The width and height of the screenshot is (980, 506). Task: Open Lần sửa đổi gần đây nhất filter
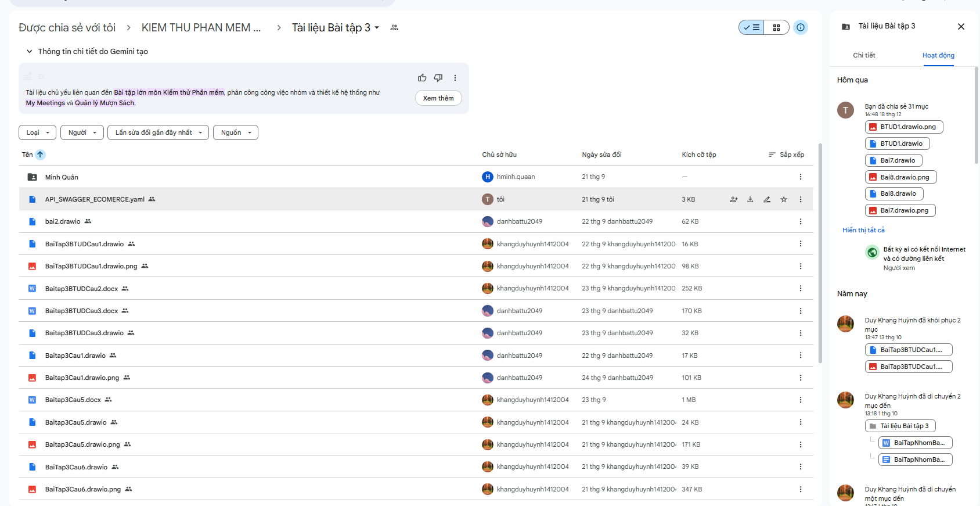tap(158, 132)
